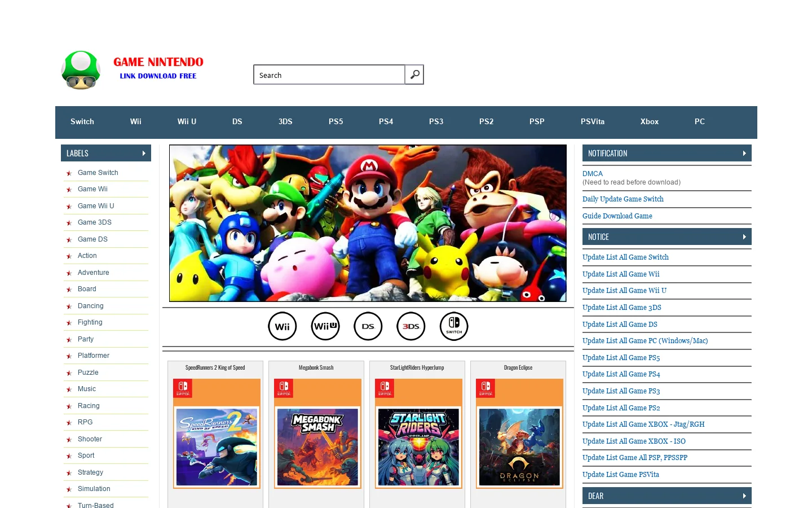Go to PS3 in navigation bar
This screenshot has height=508, width=812.
coord(436,121)
